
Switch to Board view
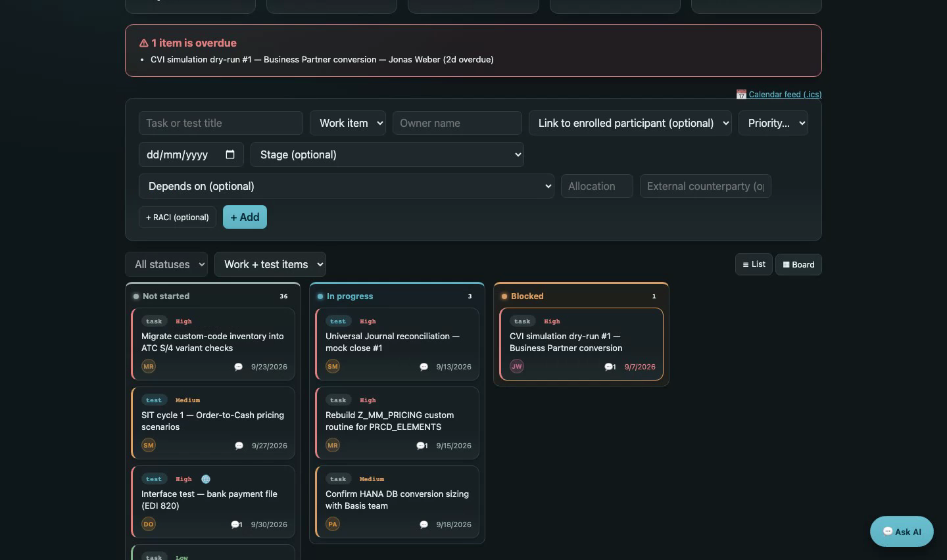[x=798, y=264]
